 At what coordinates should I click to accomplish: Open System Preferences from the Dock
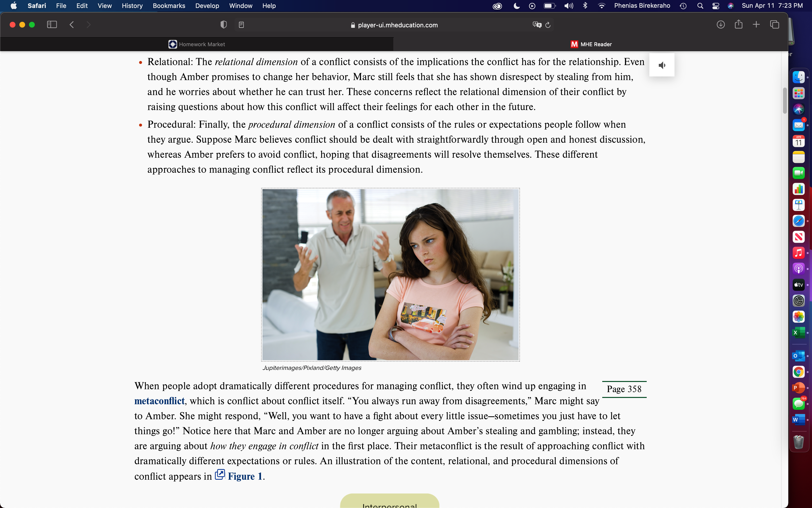(798, 301)
